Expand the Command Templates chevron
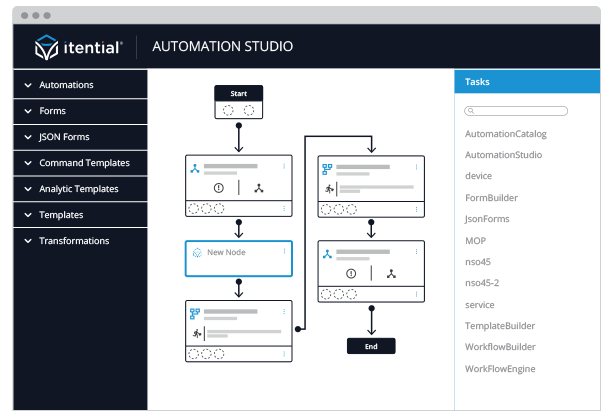 pos(28,163)
